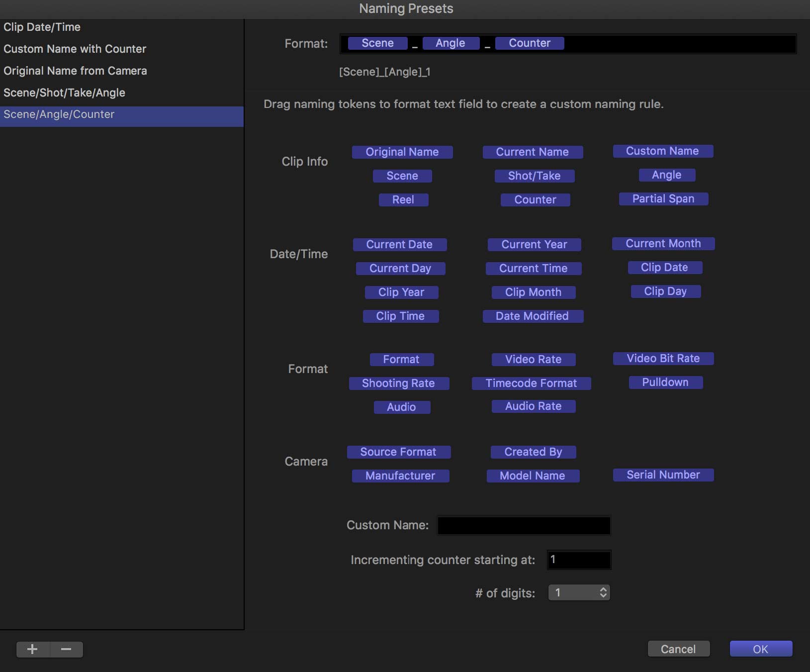Click the Counter token in the Format field

coord(530,43)
